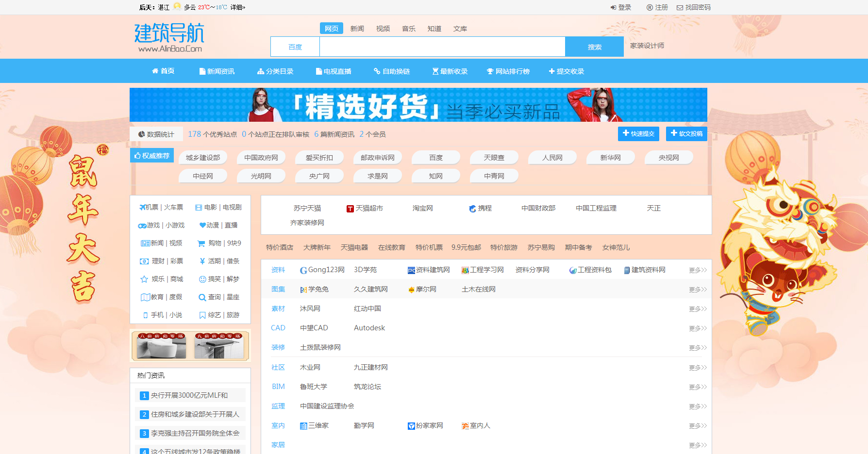Viewport: 868px width, 454px height.
Task: Expand 更多>> in the 图集 row
Action: [698, 290]
